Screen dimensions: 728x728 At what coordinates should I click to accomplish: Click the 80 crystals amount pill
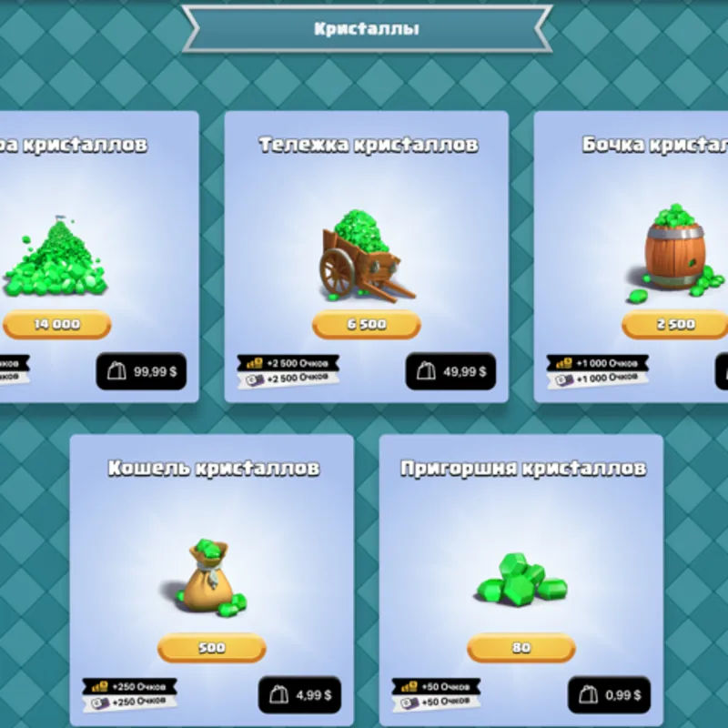pyautogui.click(x=521, y=648)
